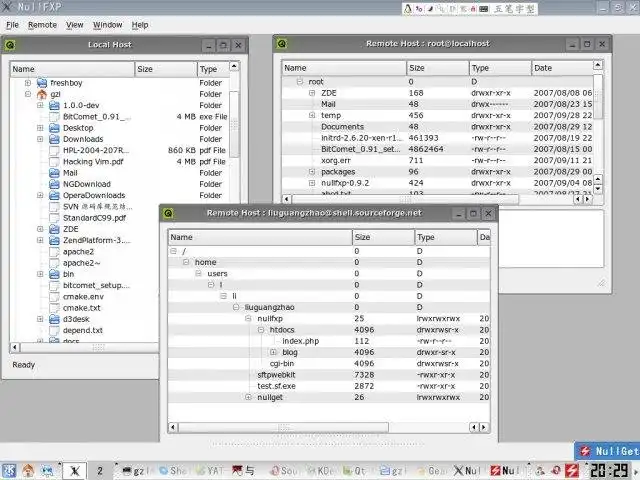Click the home icon in taskbar

click(x=28, y=471)
